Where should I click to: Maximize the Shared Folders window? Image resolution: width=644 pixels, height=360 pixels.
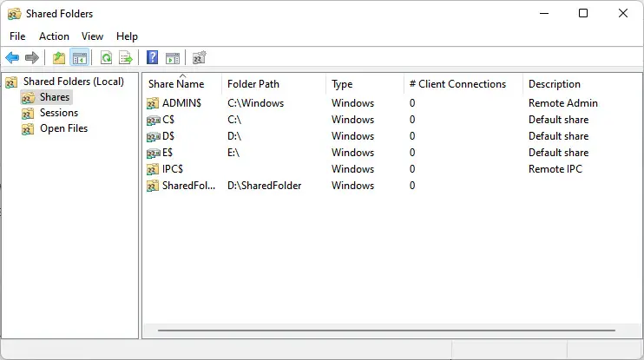[x=583, y=13]
